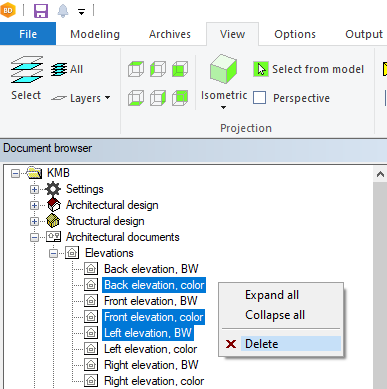Click icon beside Right elevation, BW

point(91,365)
